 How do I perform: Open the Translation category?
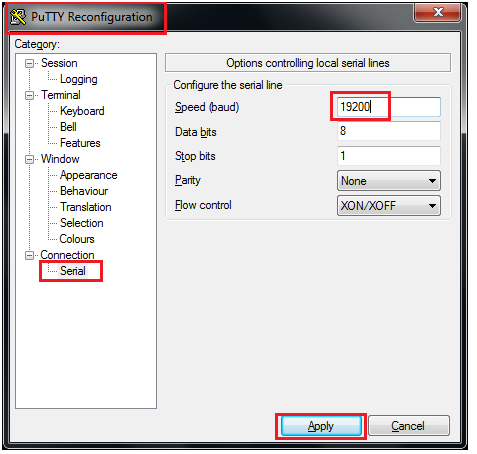point(86,207)
